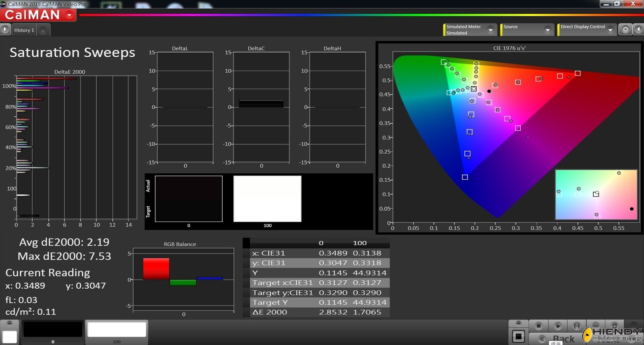Open the Direct Display Control dropdown
The height and width of the screenshot is (345, 644).
click(610, 30)
